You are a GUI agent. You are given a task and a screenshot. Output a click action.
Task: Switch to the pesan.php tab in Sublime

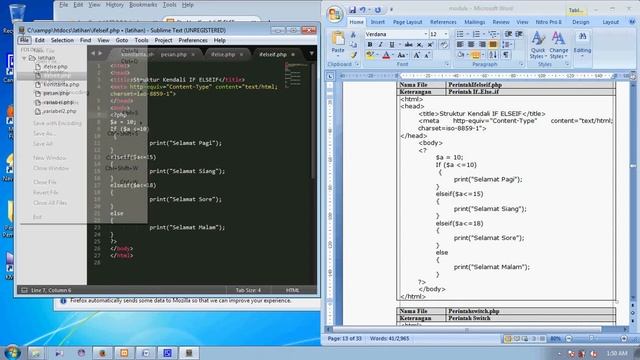173,54
